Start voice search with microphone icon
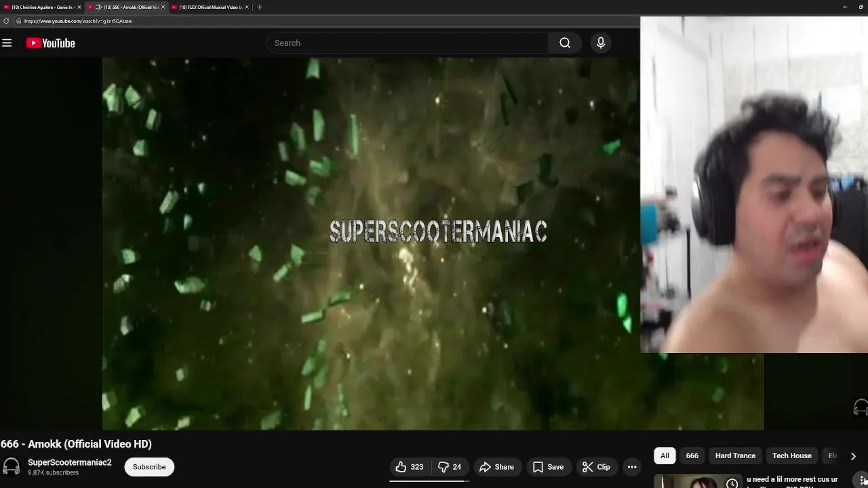868x488 pixels. click(x=600, y=43)
